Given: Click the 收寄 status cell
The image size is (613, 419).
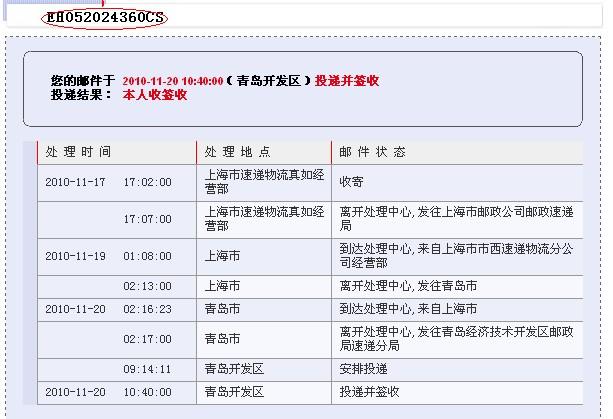Looking at the screenshot, I should (x=351, y=182).
